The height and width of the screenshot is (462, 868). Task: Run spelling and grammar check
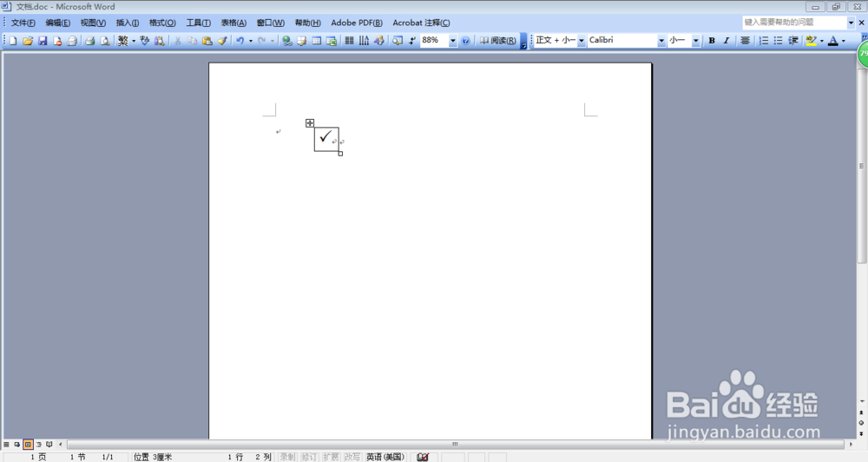144,41
